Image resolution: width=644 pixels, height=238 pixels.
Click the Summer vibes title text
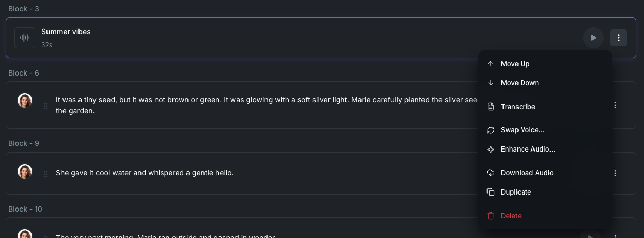pyautogui.click(x=66, y=32)
